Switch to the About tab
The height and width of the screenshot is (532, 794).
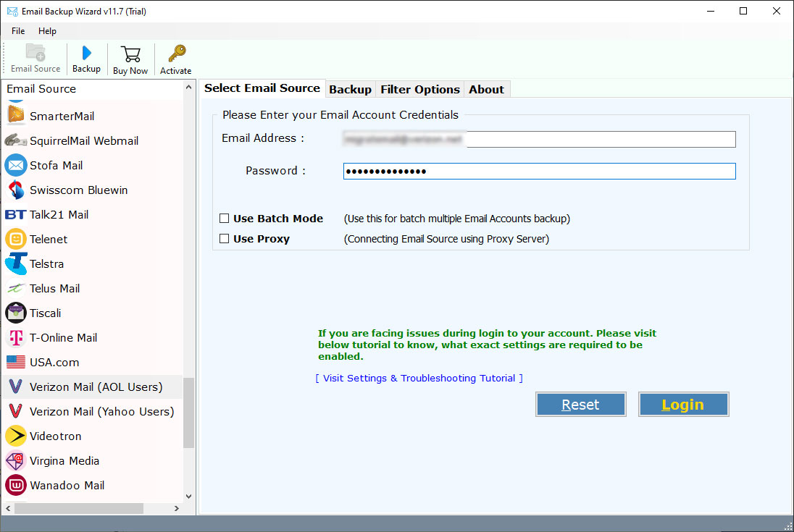[x=486, y=90]
